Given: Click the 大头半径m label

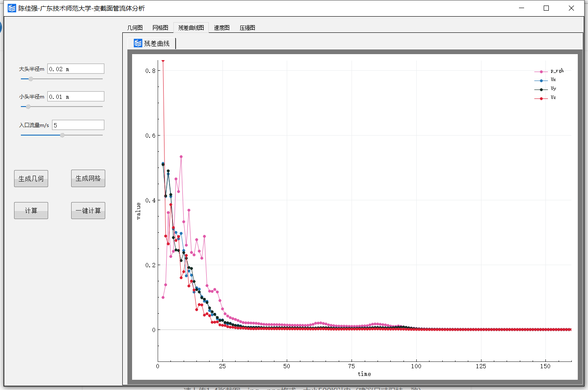Looking at the screenshot, I should click(32, 69).
